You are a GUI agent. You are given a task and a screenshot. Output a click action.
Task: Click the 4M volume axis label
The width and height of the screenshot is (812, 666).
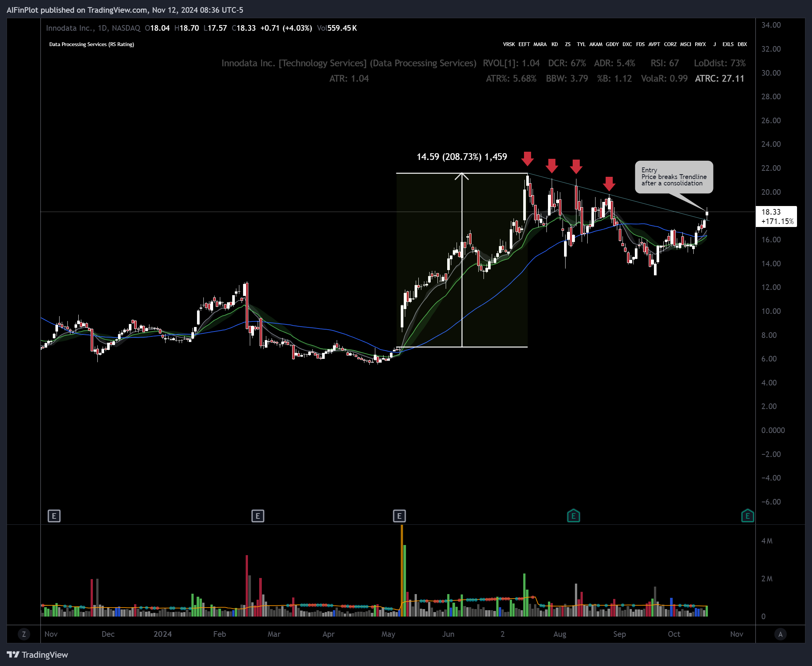pos(767,541)
